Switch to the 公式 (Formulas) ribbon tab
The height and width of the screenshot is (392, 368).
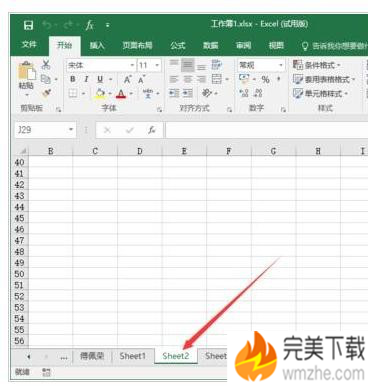tap(178, 45)
